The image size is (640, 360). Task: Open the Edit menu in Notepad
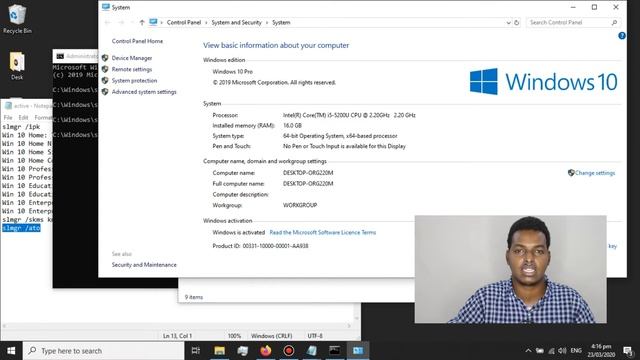click(x=23, y=118)
